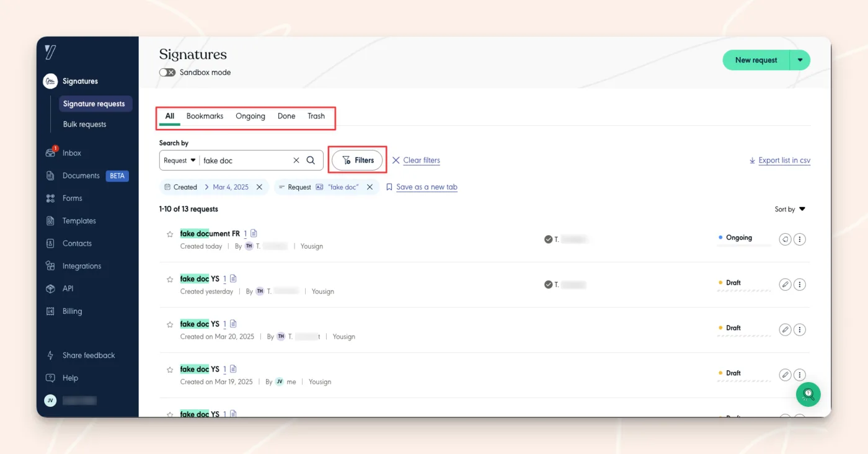Switch to the Trash tab
Screen dimensions: 868x454
(x=316, y=116)
